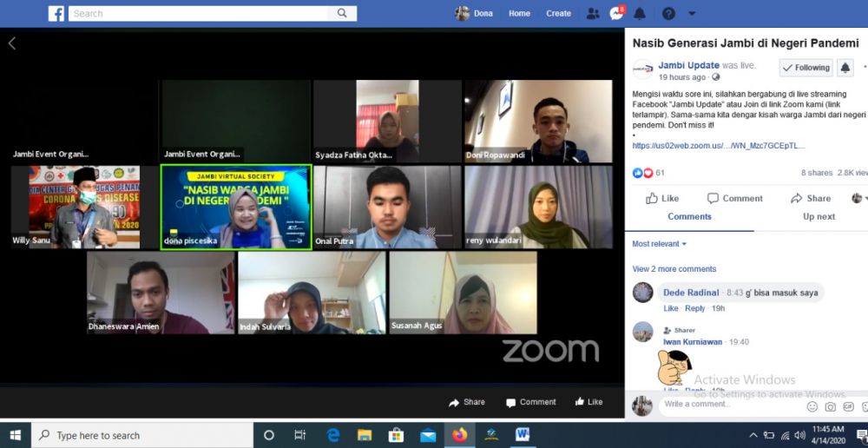Open Jambi Update page avatar
This screenshot has height=448, width=868.
[x=642, y=69]
